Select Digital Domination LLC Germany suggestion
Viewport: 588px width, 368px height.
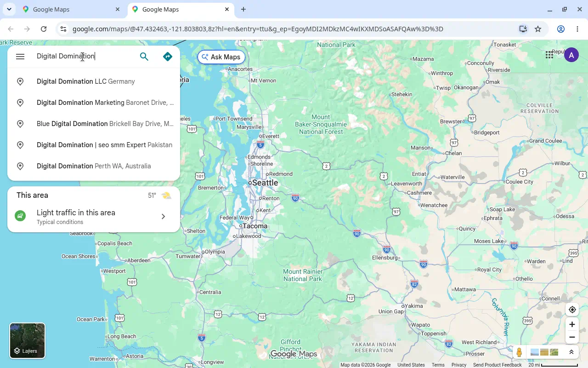(94, 81)
